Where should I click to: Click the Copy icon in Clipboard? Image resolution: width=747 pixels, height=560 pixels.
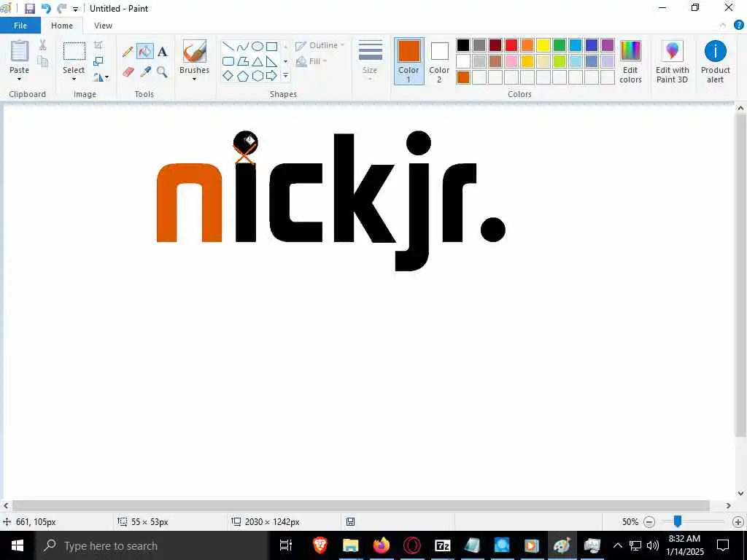point(42,61)
